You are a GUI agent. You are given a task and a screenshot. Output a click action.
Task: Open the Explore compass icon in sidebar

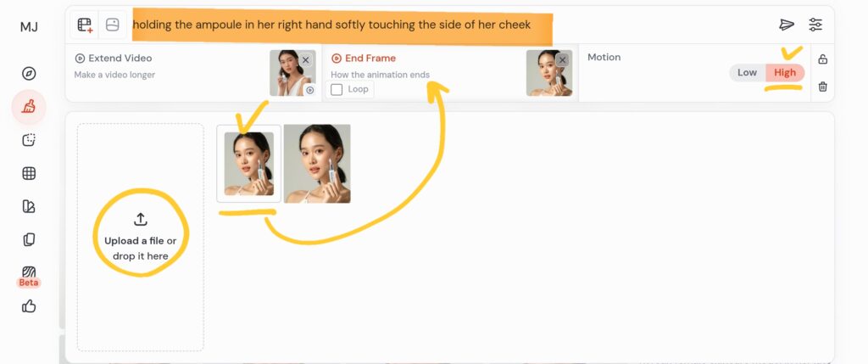pyautogui.click(x=29, y=74)
